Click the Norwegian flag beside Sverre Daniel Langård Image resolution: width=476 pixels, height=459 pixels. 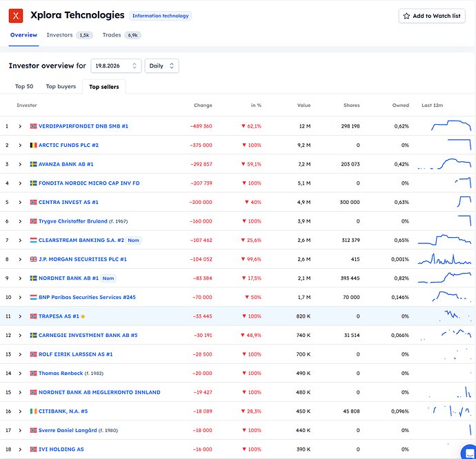coord(33,430)
